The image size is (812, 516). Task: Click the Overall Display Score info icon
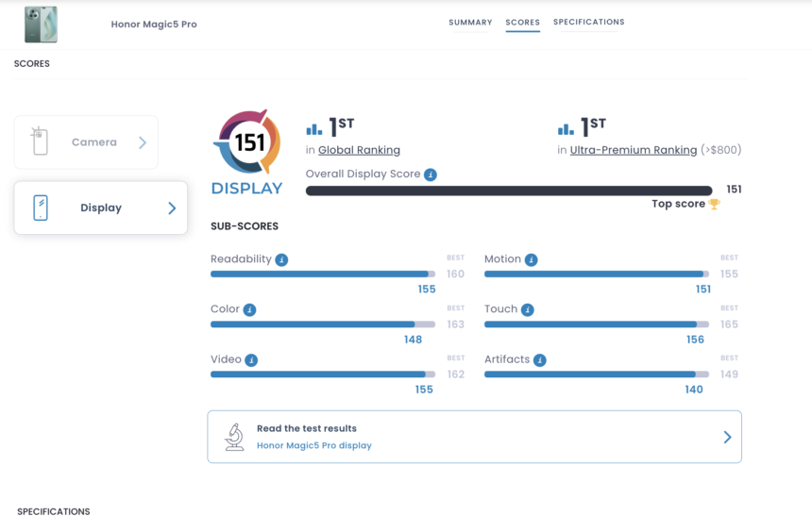click(x=431, y=175)
